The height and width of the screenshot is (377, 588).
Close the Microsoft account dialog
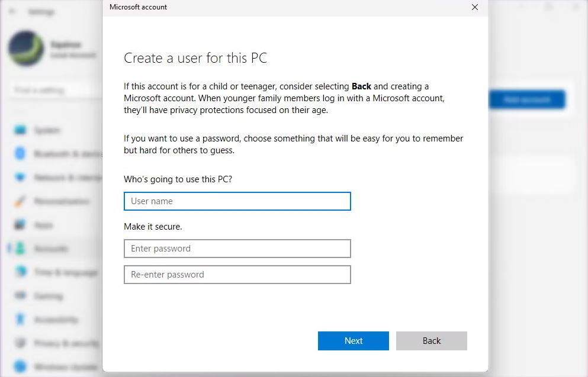point(475,7)
